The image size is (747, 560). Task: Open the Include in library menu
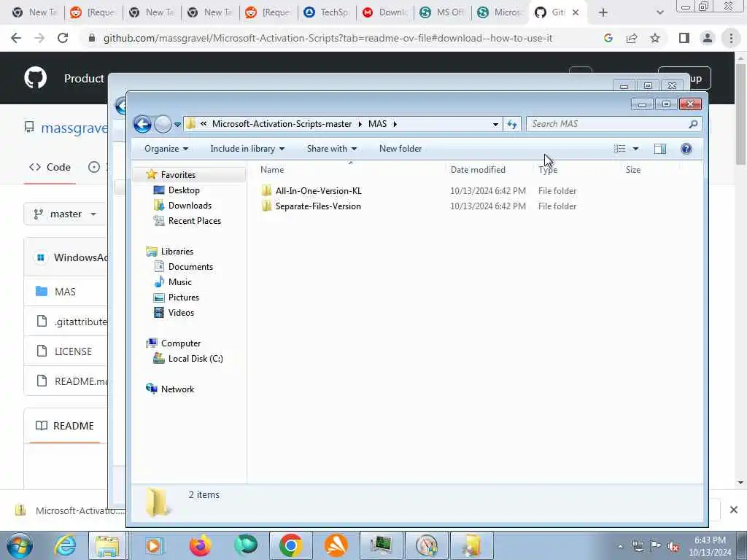tap(247, 149)
